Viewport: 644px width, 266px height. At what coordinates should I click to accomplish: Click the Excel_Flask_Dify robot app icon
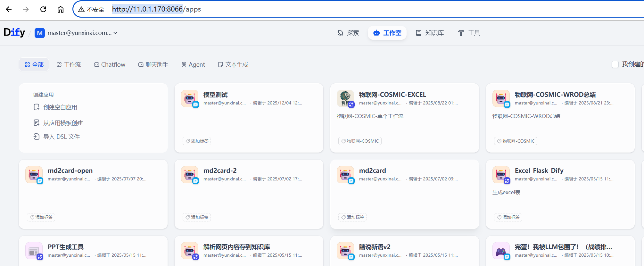[x=501, y=175]
